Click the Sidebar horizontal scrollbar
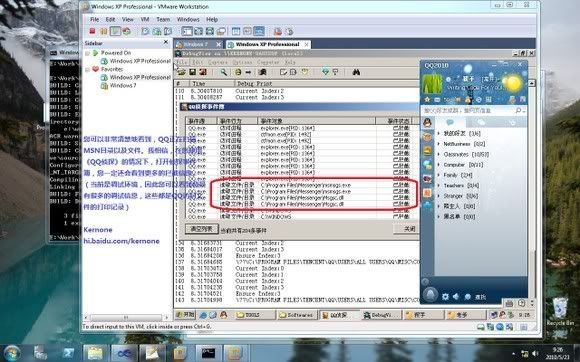This screenshot has width=580, height=362. click(126, 317)
